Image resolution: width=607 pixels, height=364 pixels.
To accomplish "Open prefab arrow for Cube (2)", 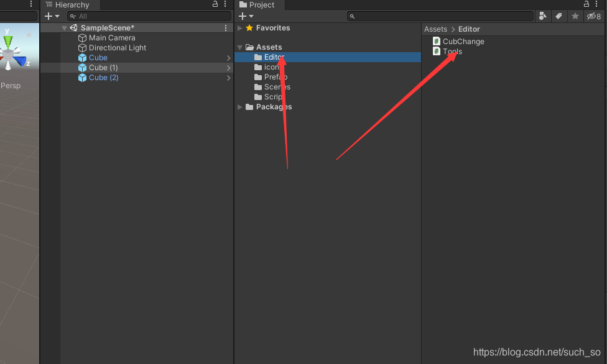I will [x=228, y=78].
